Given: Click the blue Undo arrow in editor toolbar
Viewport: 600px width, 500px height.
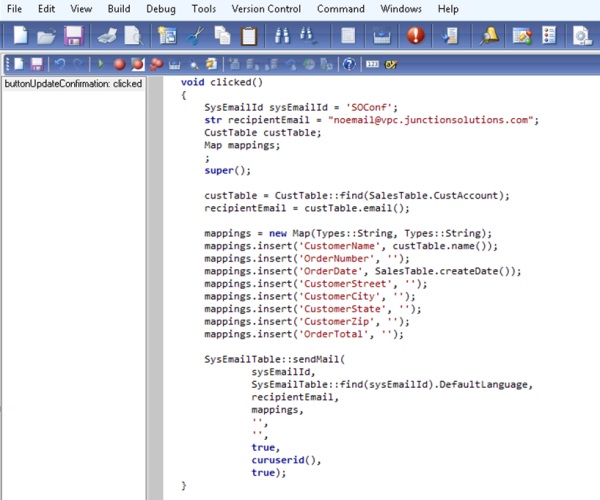Looking at the screenshot, I should [x=61, y=64].
